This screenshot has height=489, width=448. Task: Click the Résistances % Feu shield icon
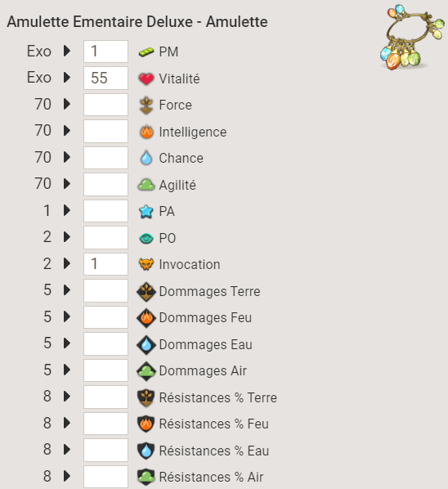tap(146, 424)
